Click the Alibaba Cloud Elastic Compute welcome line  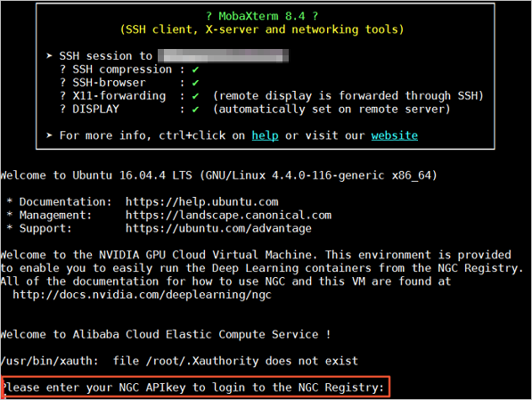point(166,334)
